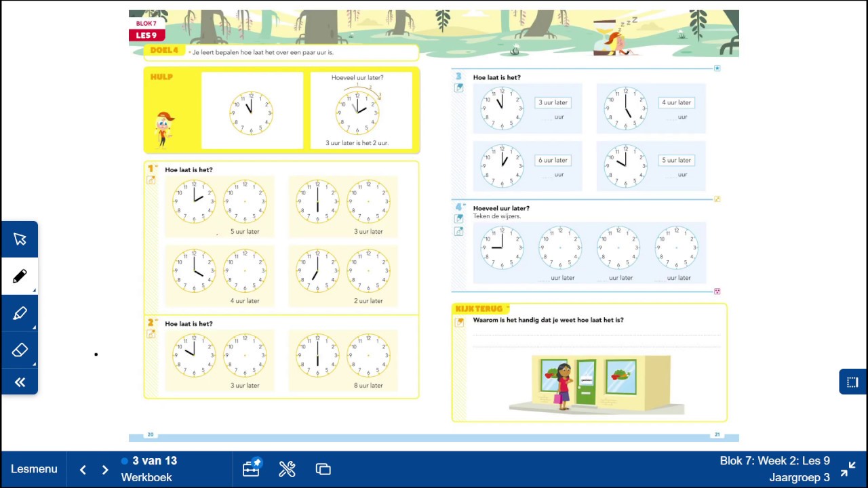Click the 'Jaargroep 3' label
Viewport: 868px width, 488px height.
[x=799, y=477]
